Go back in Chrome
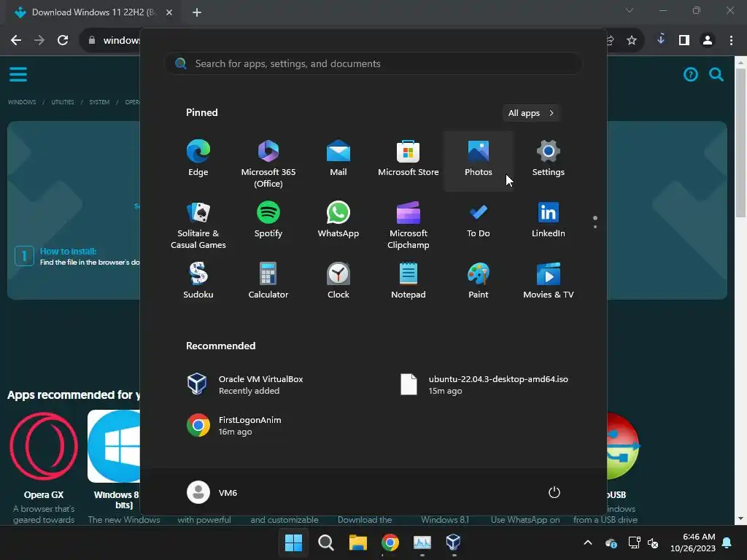 (16, 41)
